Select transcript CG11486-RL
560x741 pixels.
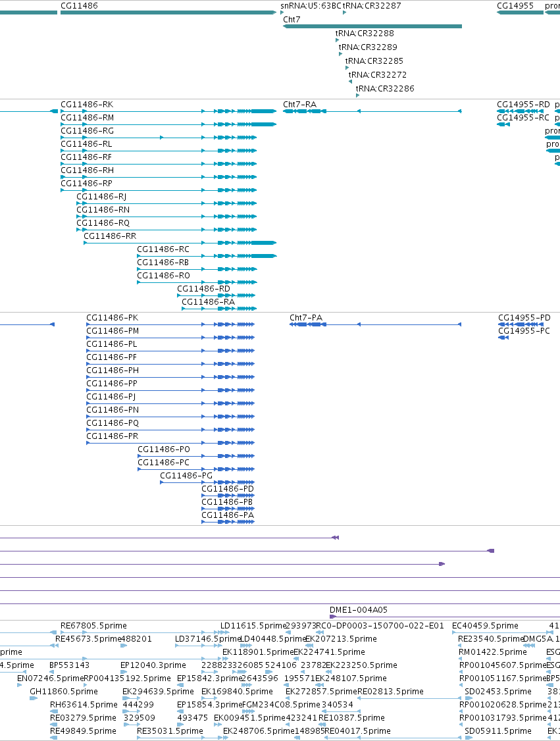pyautogui.click(x=159, y=151)
